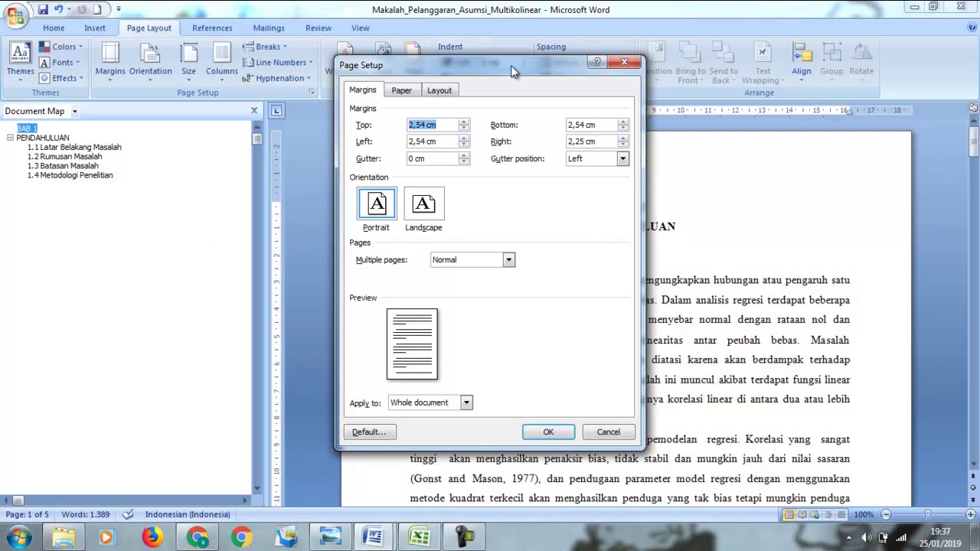Select BAB 1 in Document Map
This screenshot has height=551, width=980.
pyautogui.click(x=27, y=129)
